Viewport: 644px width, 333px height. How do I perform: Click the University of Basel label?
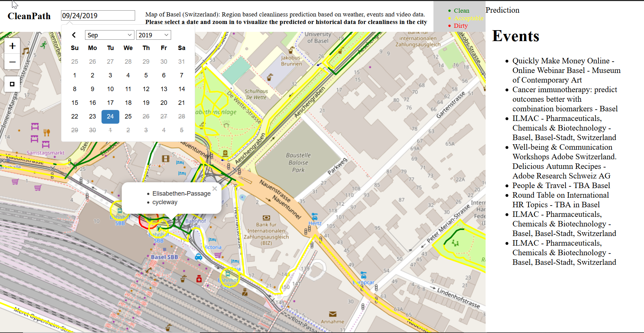318,37
